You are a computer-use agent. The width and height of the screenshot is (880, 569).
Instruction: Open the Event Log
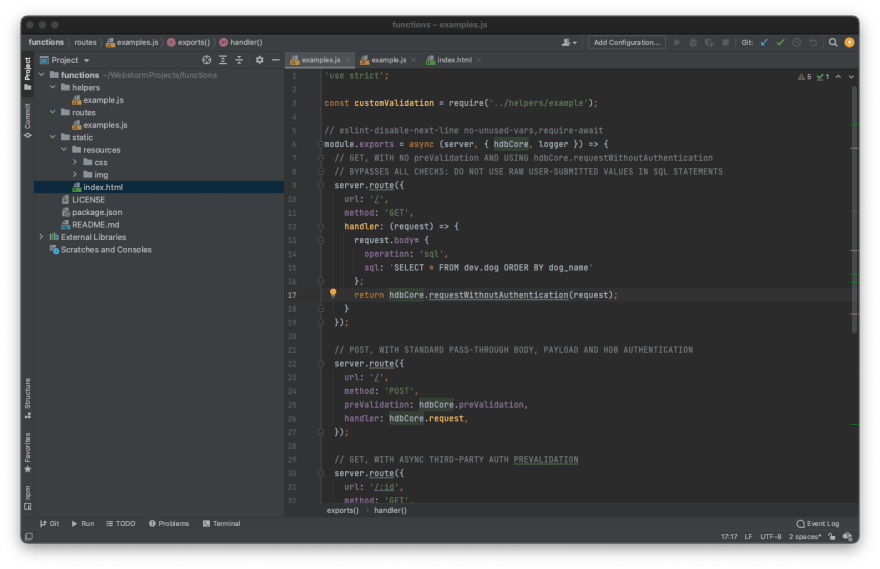(818, 523)
